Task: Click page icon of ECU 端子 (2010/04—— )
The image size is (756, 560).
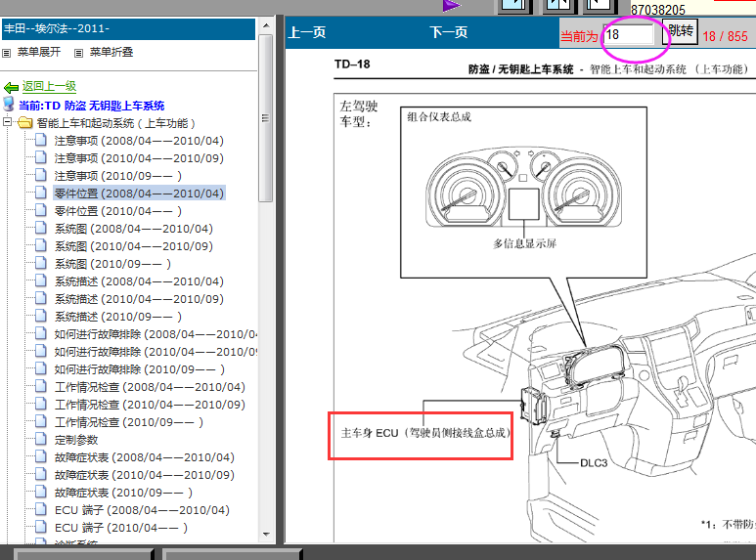Action: tap(41, 527)
